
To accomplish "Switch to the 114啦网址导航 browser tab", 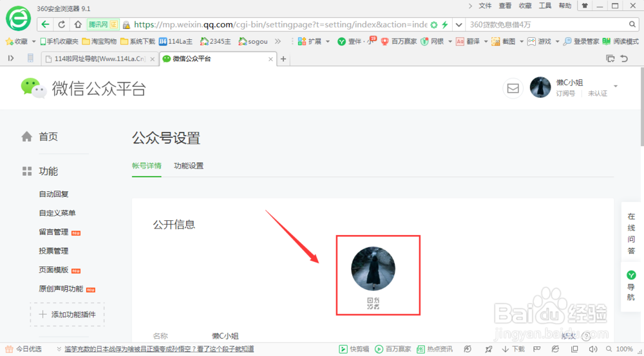I will (100, 59).
